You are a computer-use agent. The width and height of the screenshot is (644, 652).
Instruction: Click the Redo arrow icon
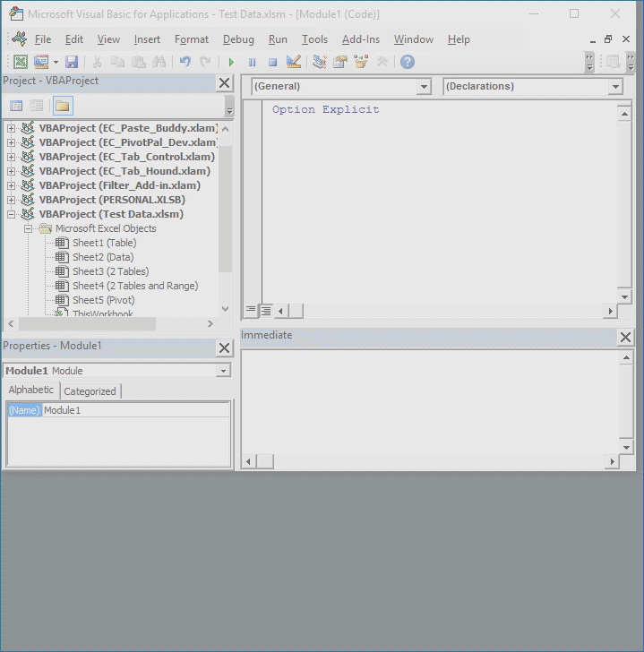click(x=205, y=62)
